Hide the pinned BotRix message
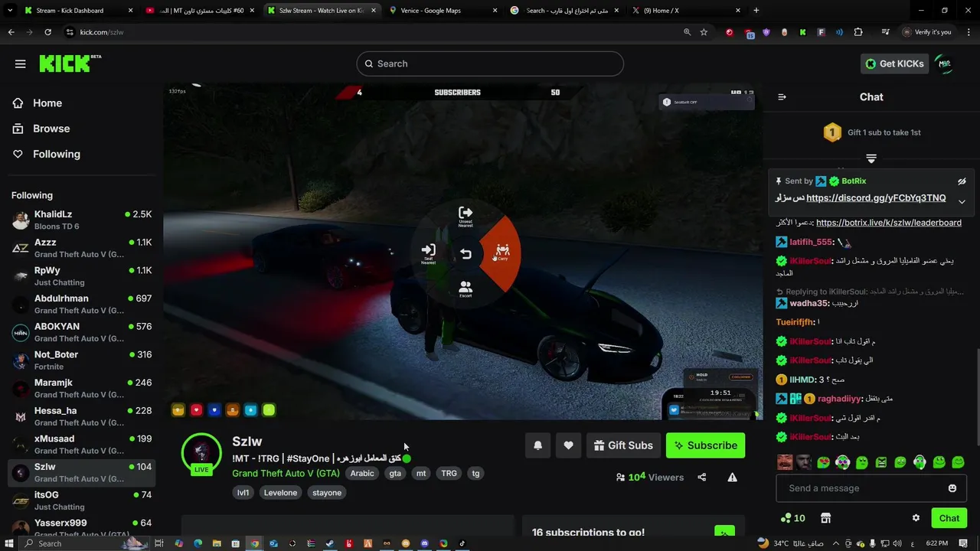The height and width of the screenshot is (551, 980). 962,181
